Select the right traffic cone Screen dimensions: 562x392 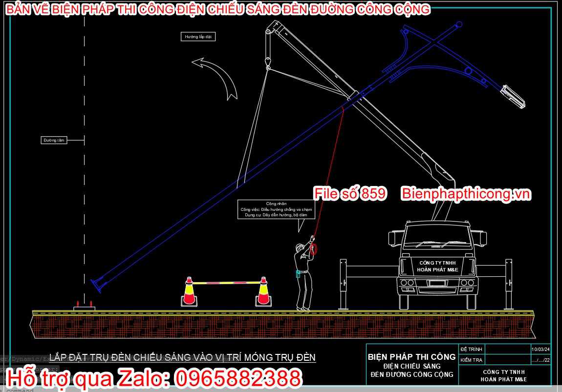[x=263, y=292]
